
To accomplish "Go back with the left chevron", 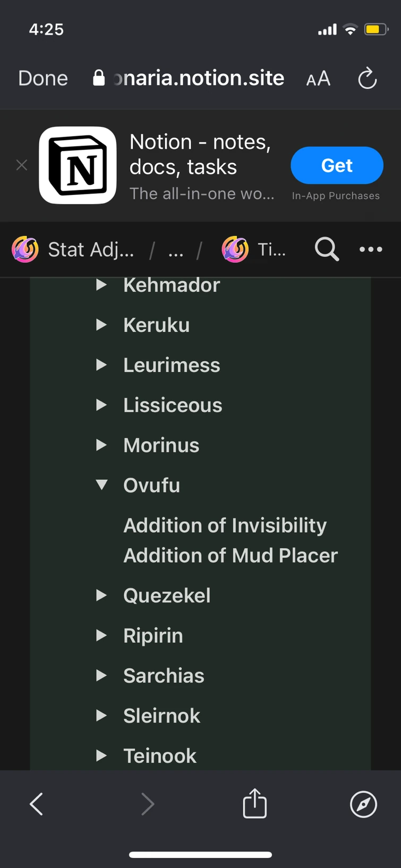I will [36, 804].
